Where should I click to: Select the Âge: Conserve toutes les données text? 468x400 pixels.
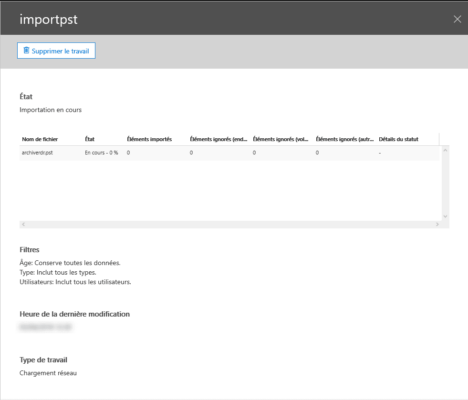pyautogui.click(x=70, y=263)
